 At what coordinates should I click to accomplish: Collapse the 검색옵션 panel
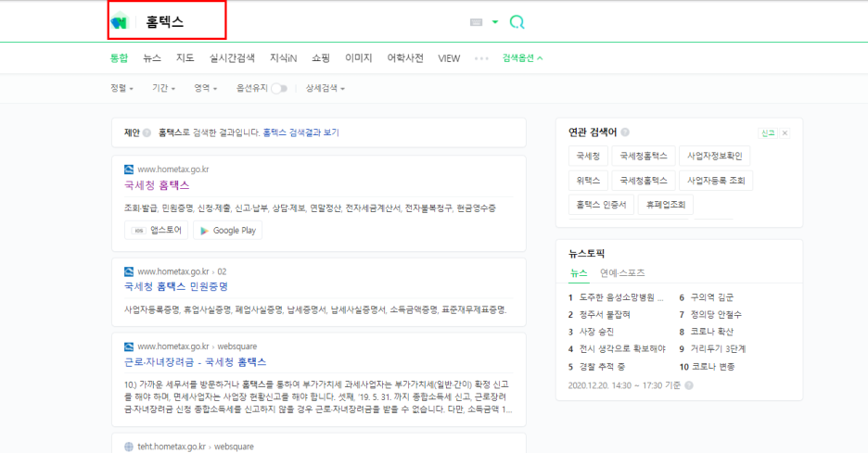pyautogui.click(x=522, y=58)
